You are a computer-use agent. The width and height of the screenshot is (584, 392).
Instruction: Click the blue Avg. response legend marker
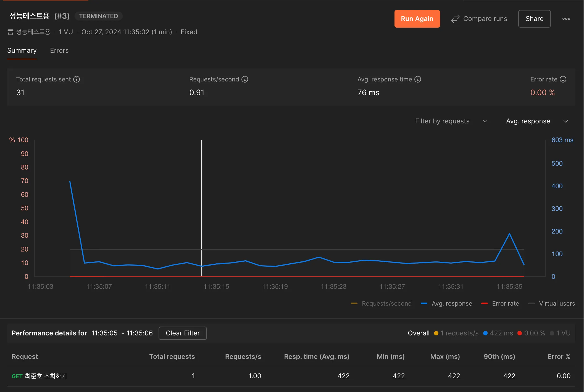point(424,303)
